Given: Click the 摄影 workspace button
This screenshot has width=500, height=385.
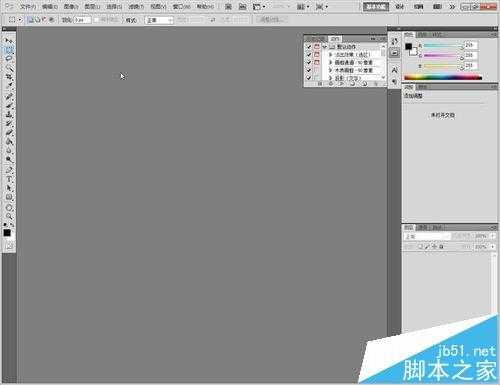Looking at the screenshot, I should tap(437, 6).
